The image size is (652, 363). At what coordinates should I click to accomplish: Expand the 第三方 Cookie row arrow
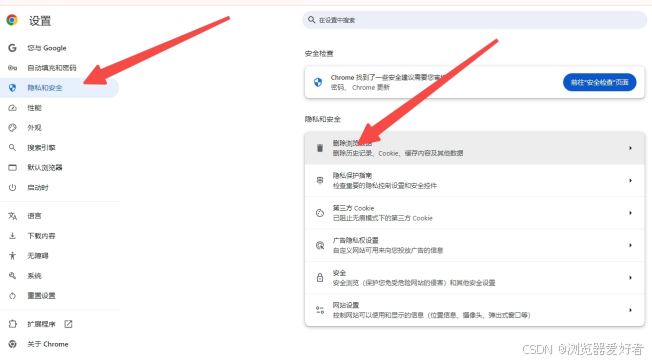click(x=630, y=213)
